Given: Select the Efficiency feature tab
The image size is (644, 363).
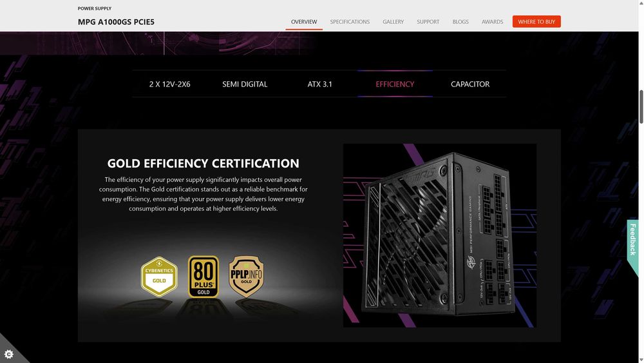Looking at the screenshot, I should [x=395, y=84].
